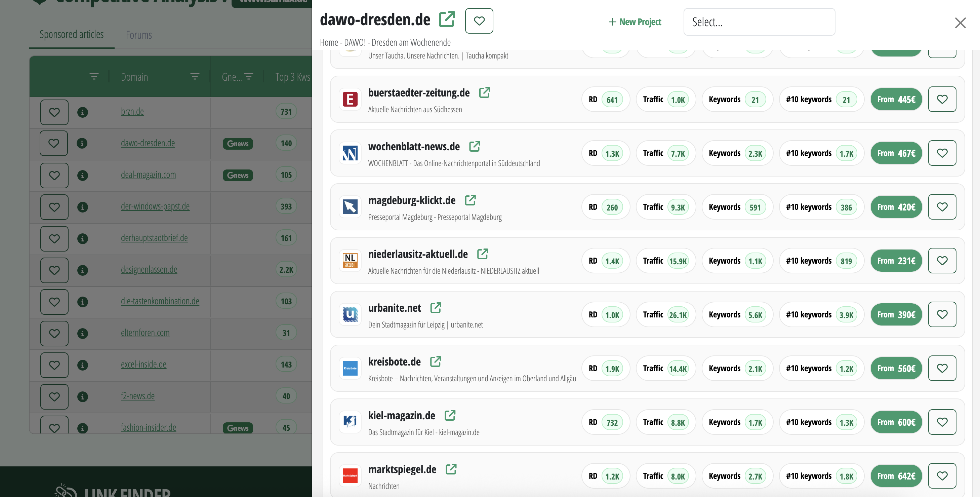Click the urbanite.net site logo thumbnail
Viewport: 980px width, 497px height.
[x=350, y=315]
